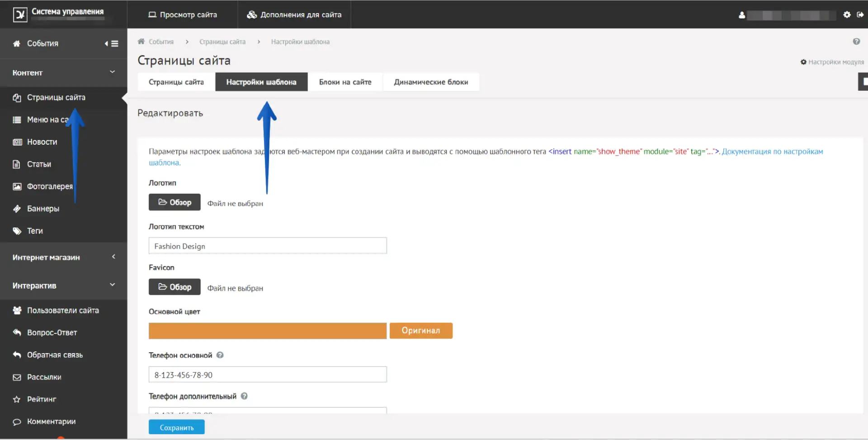Screen dimensions: 868x440
Task: Collapse the Контент sidebar section
Action: point(112,72)
